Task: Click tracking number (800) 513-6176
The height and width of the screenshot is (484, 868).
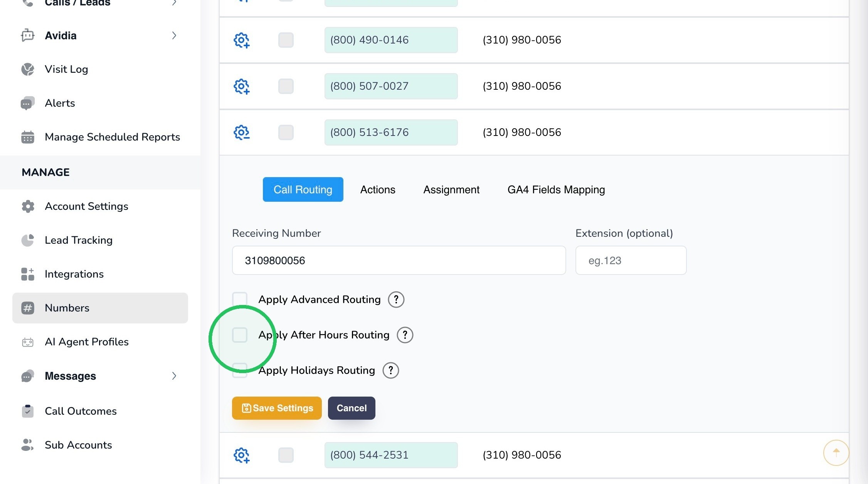Action: 391,132
